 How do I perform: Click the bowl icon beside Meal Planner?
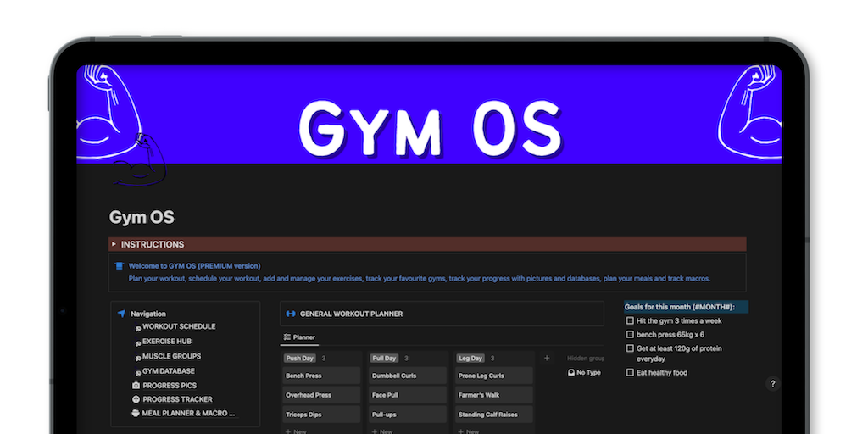(136, 414)
